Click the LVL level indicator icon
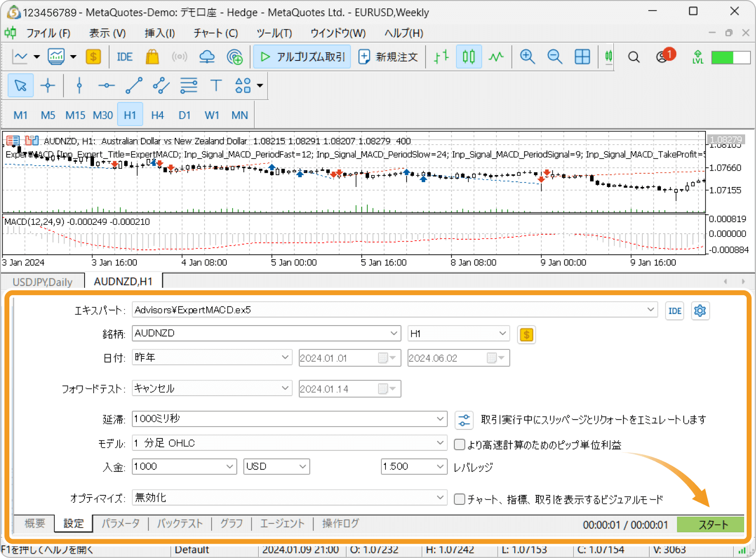This screenshot has height=558, width=756. click(698, 57)
